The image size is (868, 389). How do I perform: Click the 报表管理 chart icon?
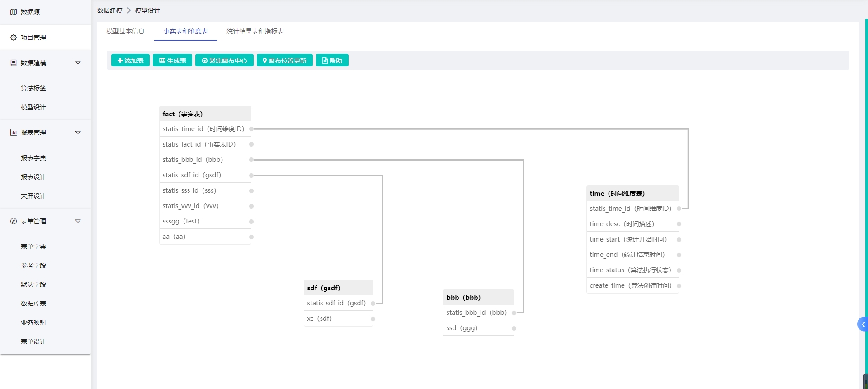point(14,133)
